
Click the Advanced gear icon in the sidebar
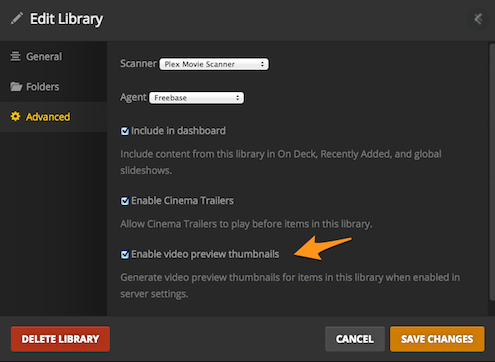(15, 116)
